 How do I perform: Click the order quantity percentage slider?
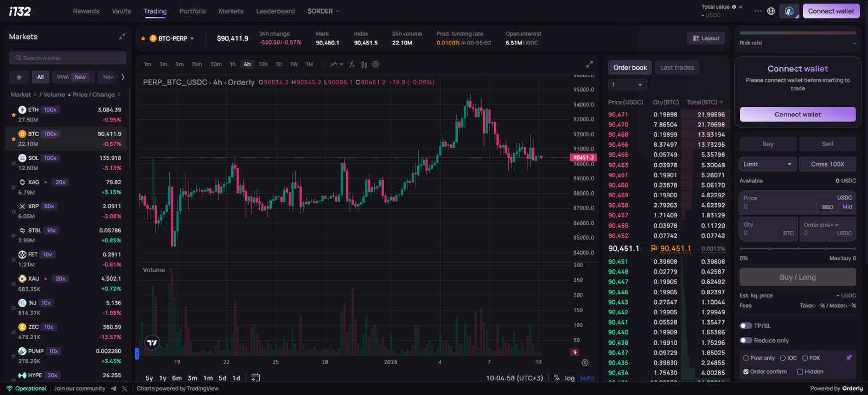[797, 249]
